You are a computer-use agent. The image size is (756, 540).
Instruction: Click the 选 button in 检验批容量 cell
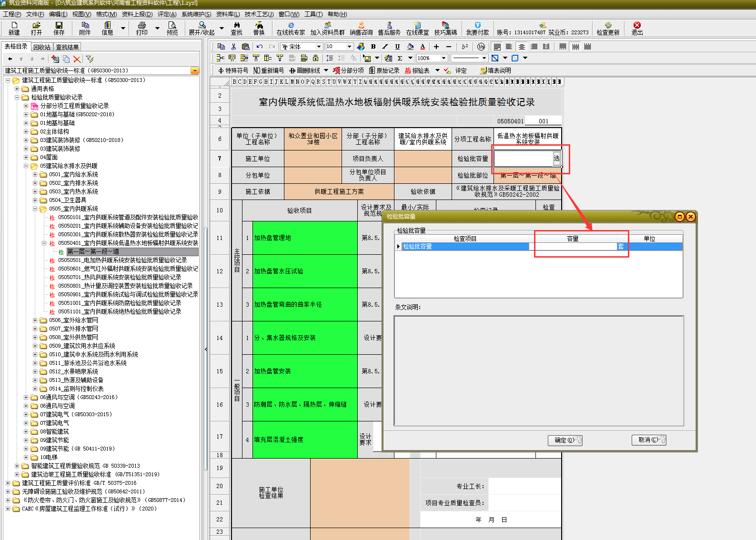point(556,158)
